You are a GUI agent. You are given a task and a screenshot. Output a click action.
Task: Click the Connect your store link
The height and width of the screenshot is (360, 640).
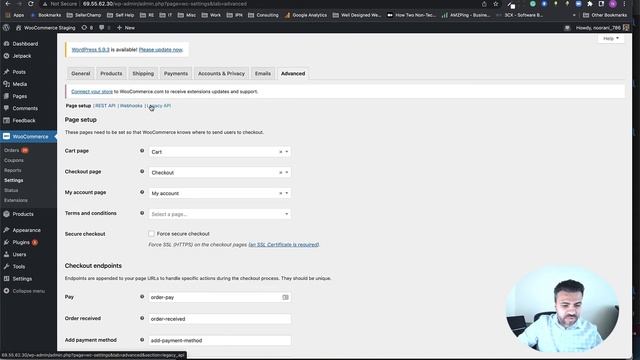[92, 91]
